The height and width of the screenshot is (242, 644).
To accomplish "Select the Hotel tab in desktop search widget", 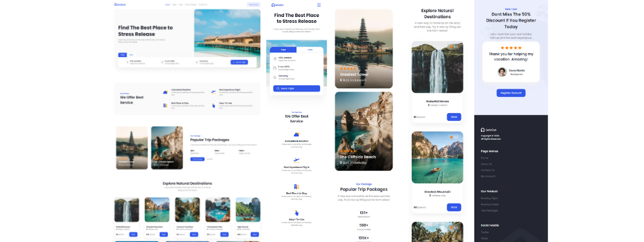I will coord(131,54).
